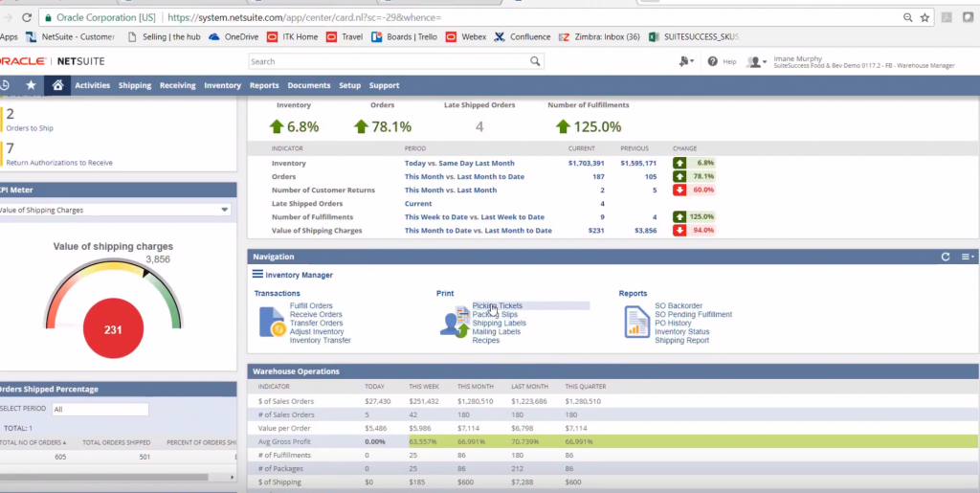Open the Fulfill Orders link
Screen dimensions: 980x493
[x=311, y=306]
